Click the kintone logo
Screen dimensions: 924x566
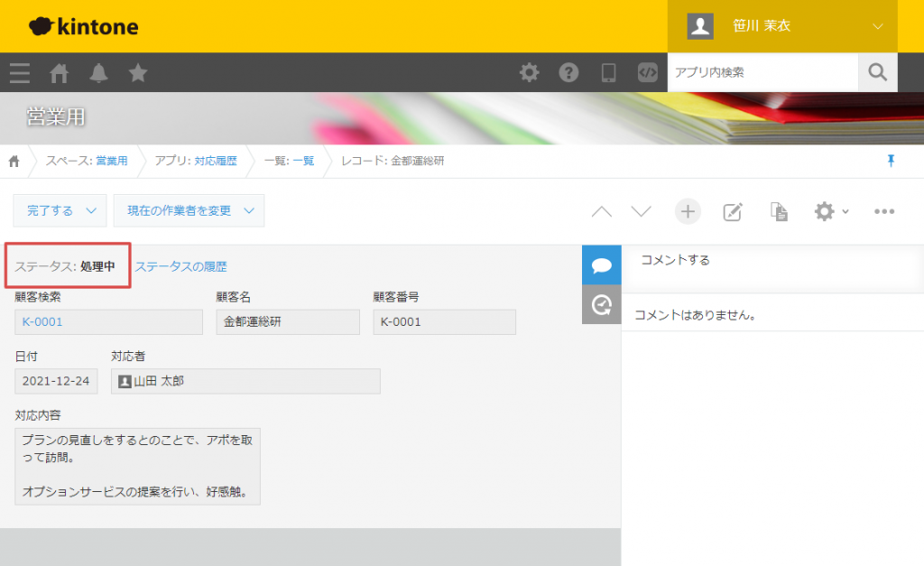(84, 26)
